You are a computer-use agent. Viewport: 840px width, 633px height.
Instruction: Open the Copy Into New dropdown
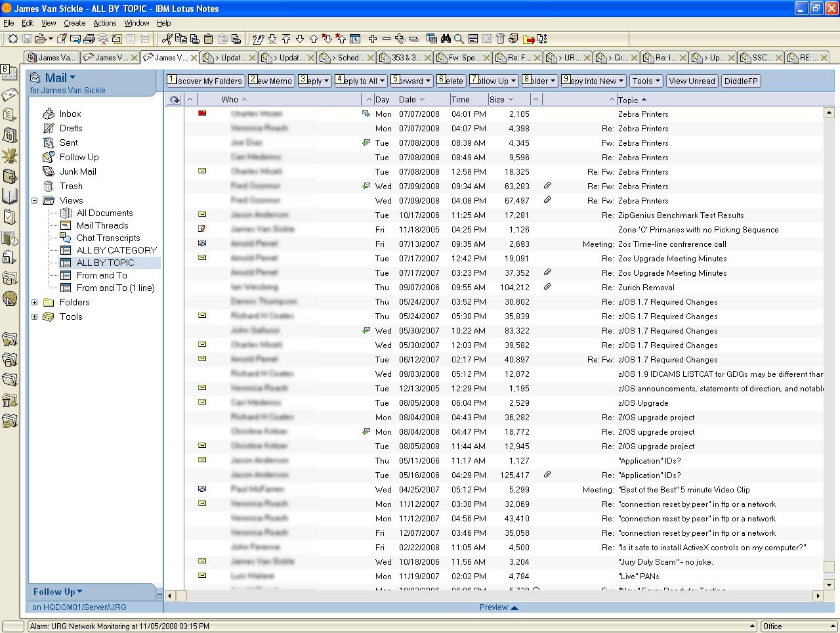pyautogui.click(x=593, y=81)
